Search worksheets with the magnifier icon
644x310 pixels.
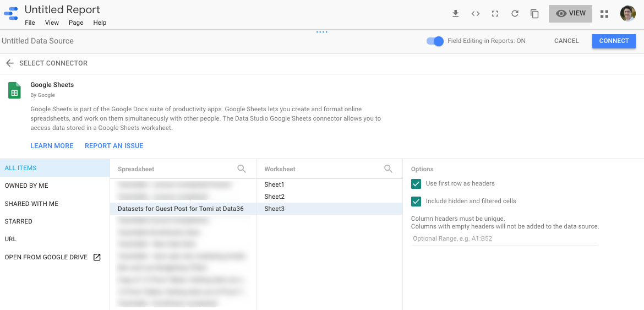(x=388, y=168)
